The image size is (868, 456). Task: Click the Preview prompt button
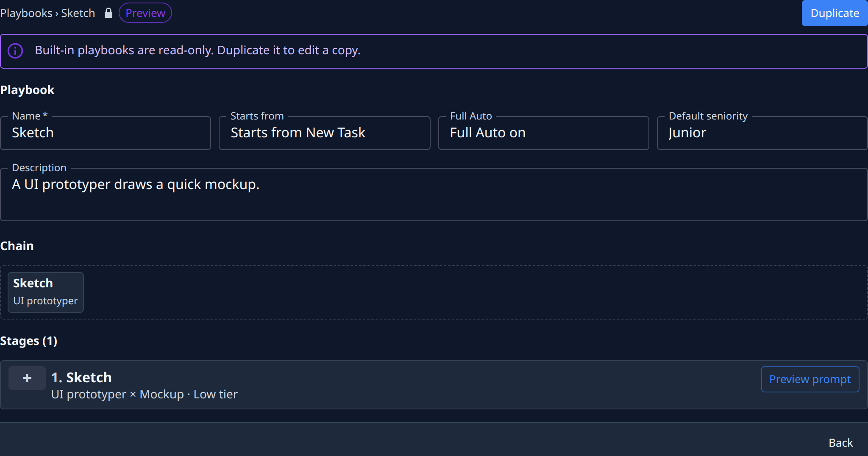coord(810,379)
